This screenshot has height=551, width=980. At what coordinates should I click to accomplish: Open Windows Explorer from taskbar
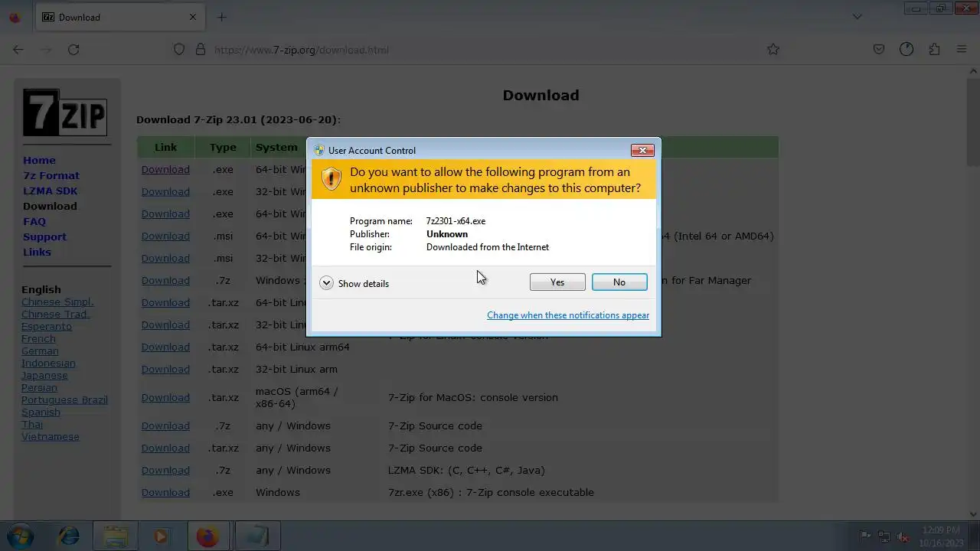coord(116,536)
